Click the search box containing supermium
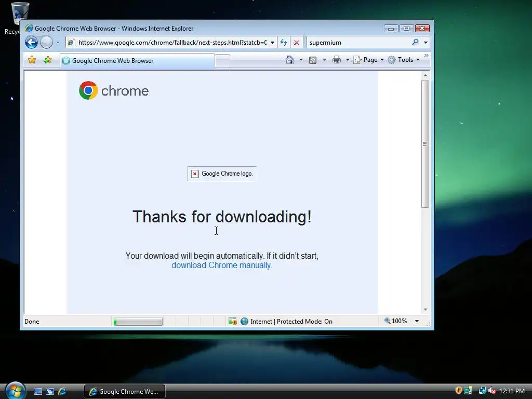This screenshot has height=399, width=532. click(x=359, y=43)
